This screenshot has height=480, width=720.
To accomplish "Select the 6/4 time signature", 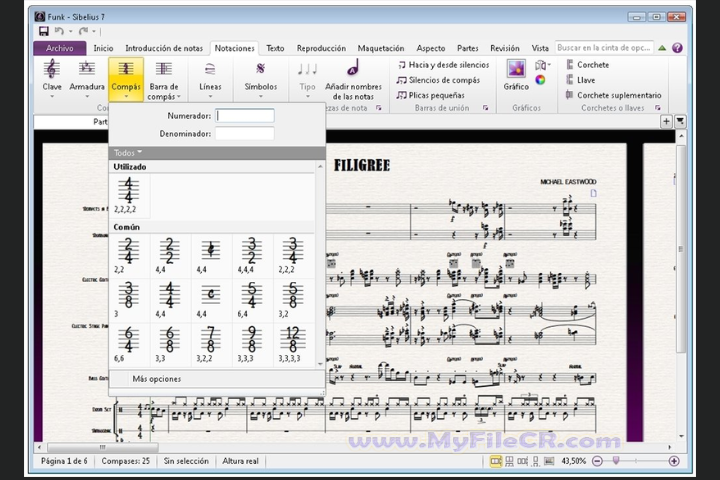I will (129, 344).
